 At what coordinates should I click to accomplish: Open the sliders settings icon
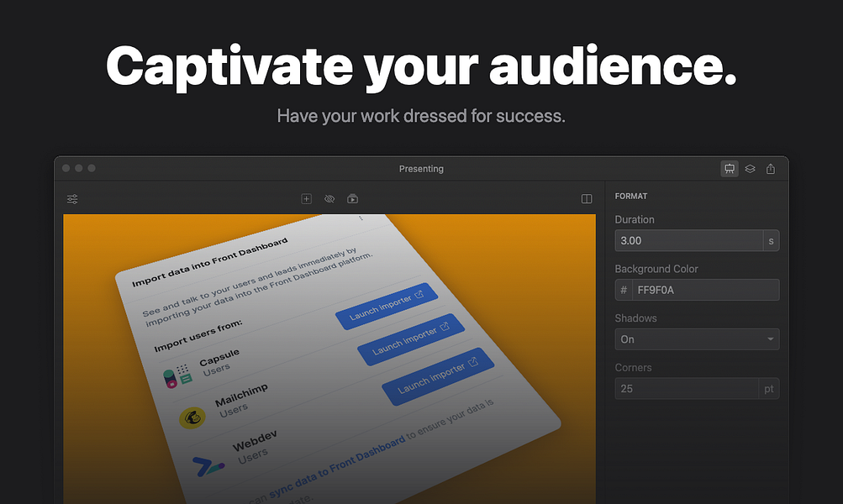coord(72,199)
